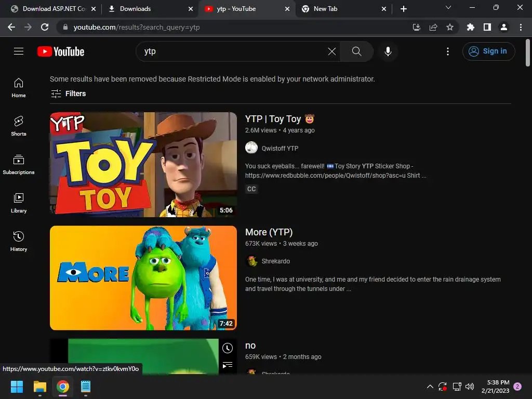Screen dimensions: 532x399
Task: Open Library in the sidebar
Action: 19,203
